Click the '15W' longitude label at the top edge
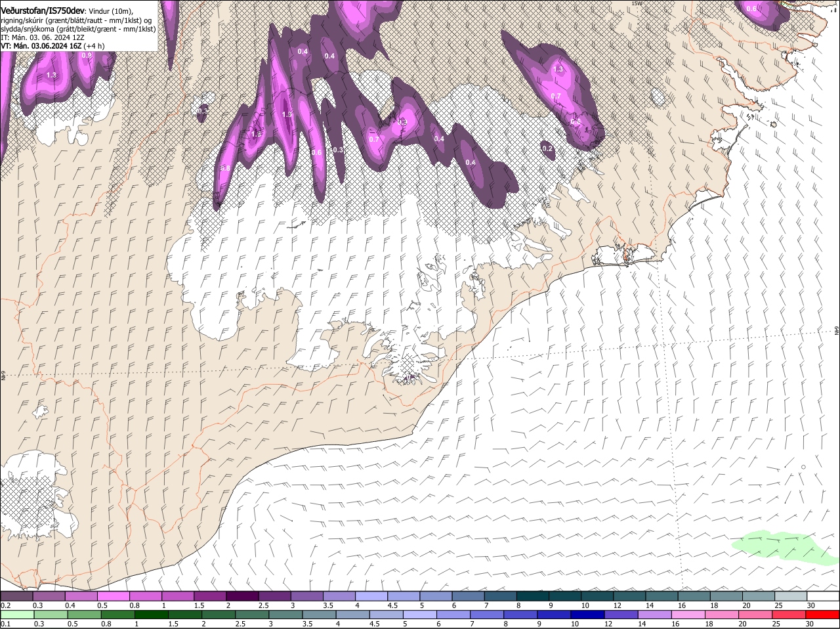 [636, 3]
